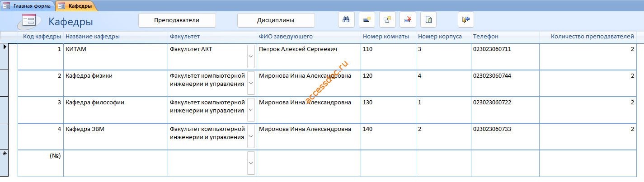Viewport: 644px width, 182px height.
Task: Expand Факультет dropdown for Кафедра философии row
Action: click(251, 110)
